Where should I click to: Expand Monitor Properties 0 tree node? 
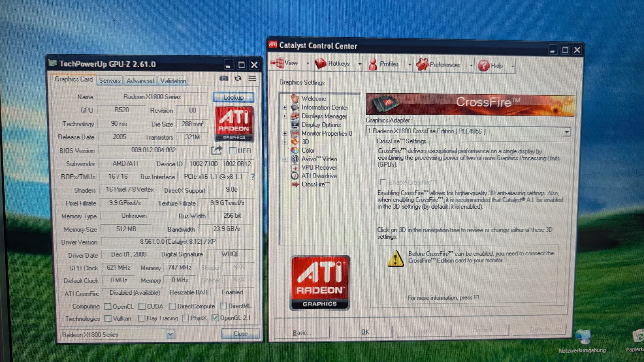[285, 133]
